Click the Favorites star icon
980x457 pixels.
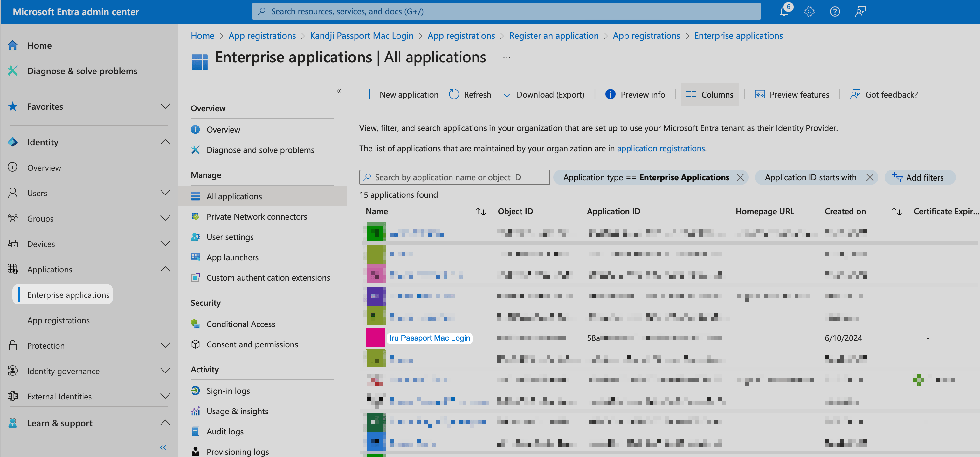[13, 106]
